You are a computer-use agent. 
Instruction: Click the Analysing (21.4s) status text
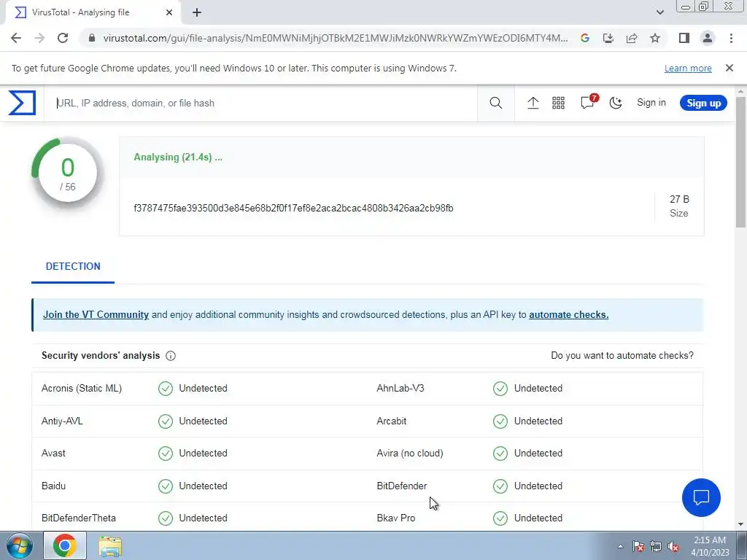pos(178,157)
